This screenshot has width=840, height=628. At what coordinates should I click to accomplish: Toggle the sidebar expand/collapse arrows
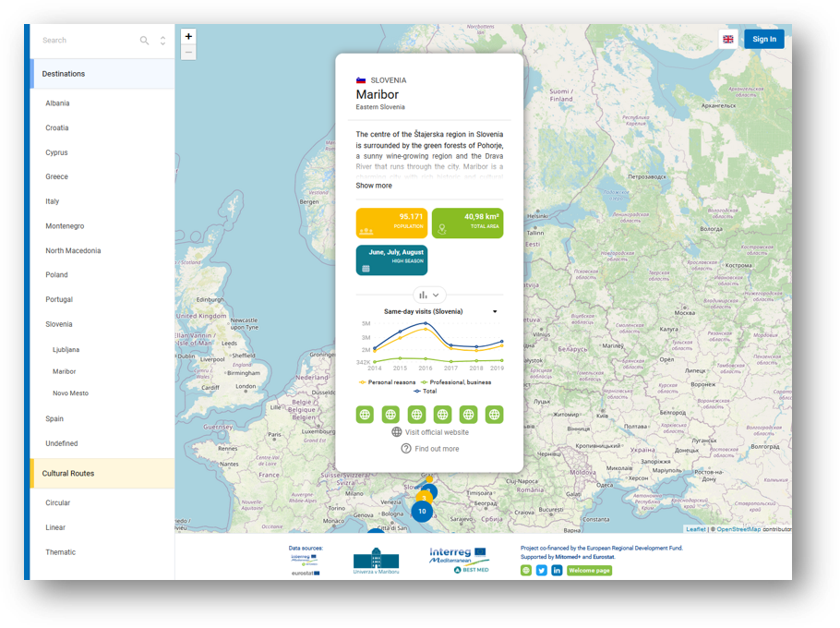click(162, 41)
